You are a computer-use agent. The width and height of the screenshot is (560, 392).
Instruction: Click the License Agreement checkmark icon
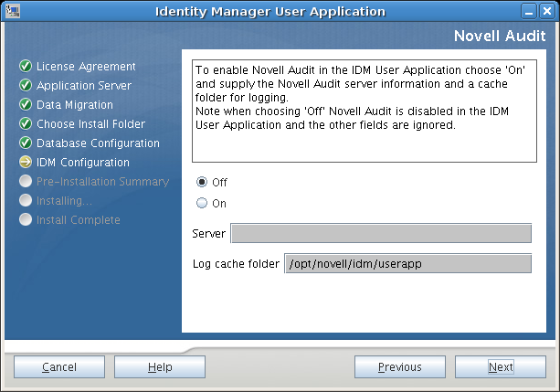tap(26, 67)
